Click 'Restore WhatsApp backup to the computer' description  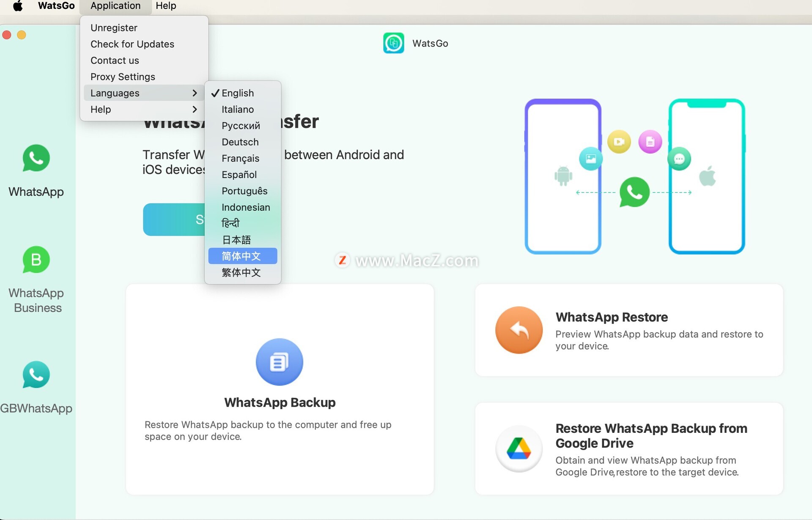coord(268,431)
